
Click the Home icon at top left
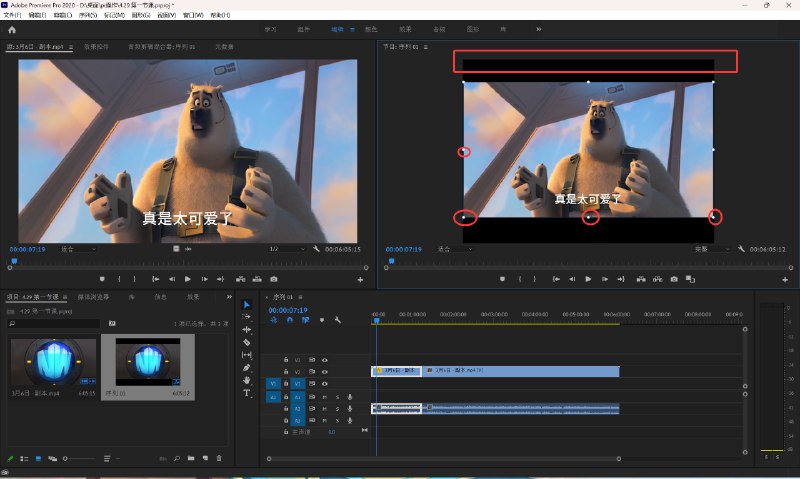tap(12, 30)
